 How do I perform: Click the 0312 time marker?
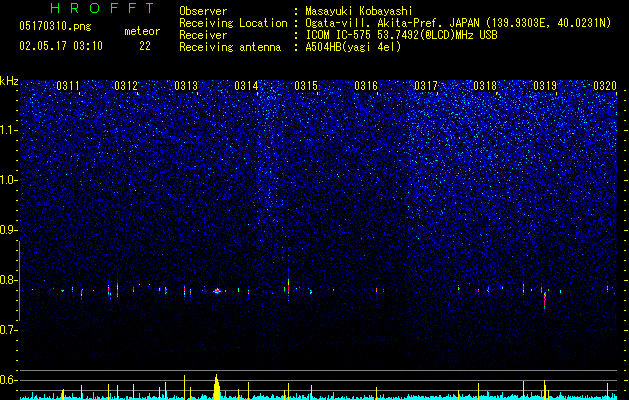pos(126,86)
